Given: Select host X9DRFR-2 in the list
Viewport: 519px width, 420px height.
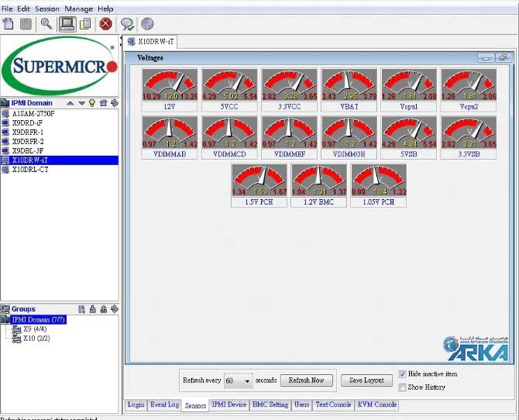Looking at the screenshot, I should (28, 142).
